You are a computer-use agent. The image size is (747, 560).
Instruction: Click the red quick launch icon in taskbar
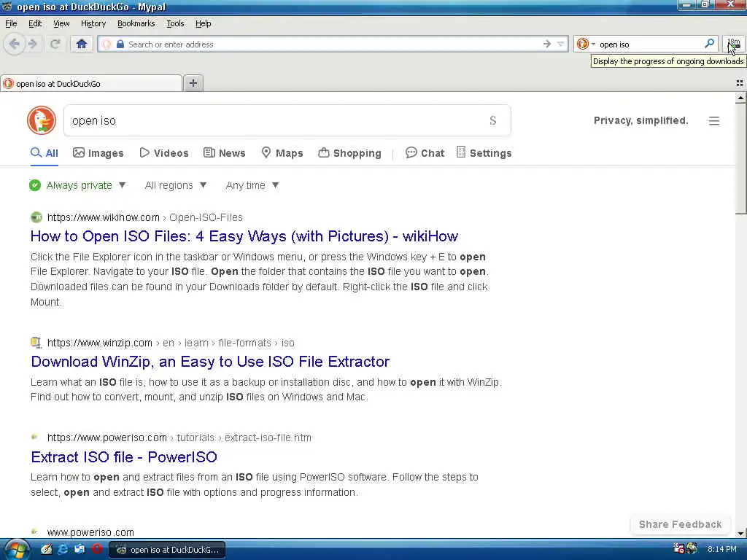97,549
